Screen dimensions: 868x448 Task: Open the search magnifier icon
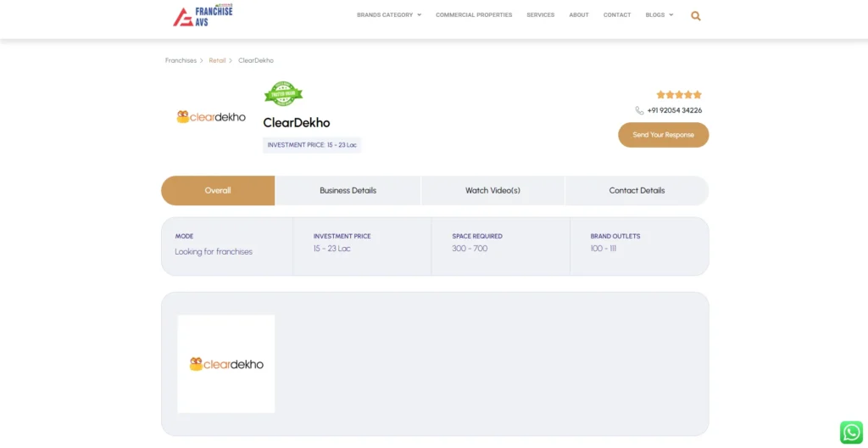point(696,16)
